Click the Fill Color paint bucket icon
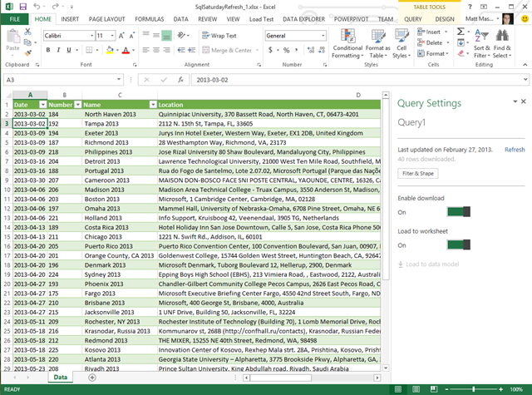 (x=110, y=50)
